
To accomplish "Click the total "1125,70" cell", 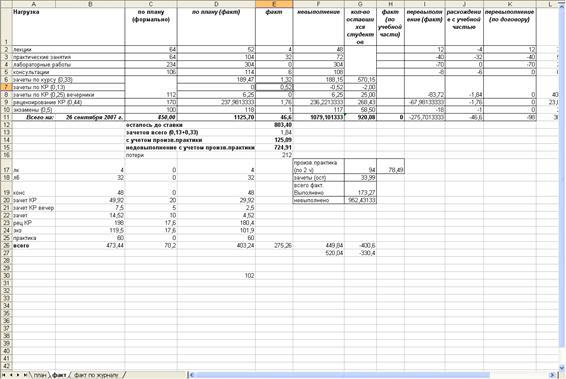I will [x=216, y=117].
